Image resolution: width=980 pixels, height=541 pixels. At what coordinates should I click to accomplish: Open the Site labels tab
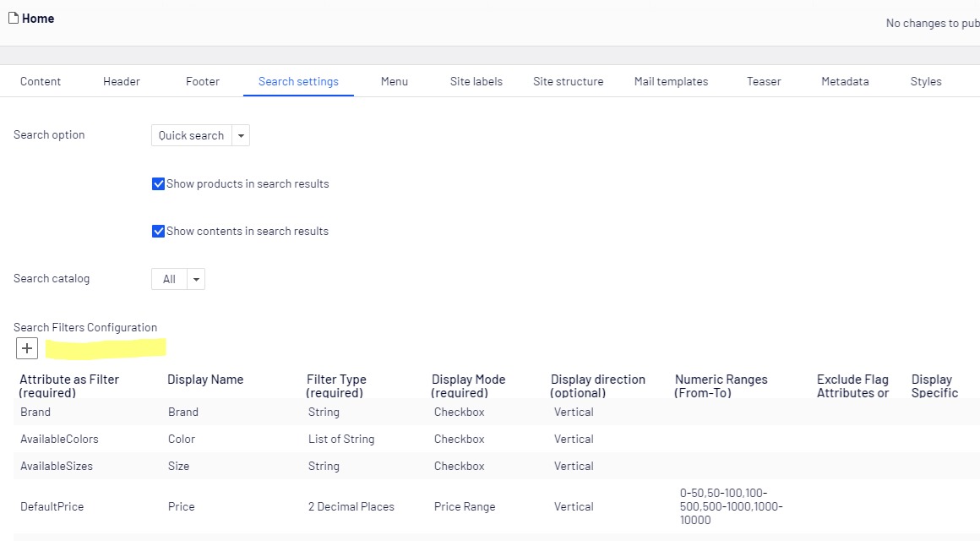pyautogui.click(x=476, y=81)
